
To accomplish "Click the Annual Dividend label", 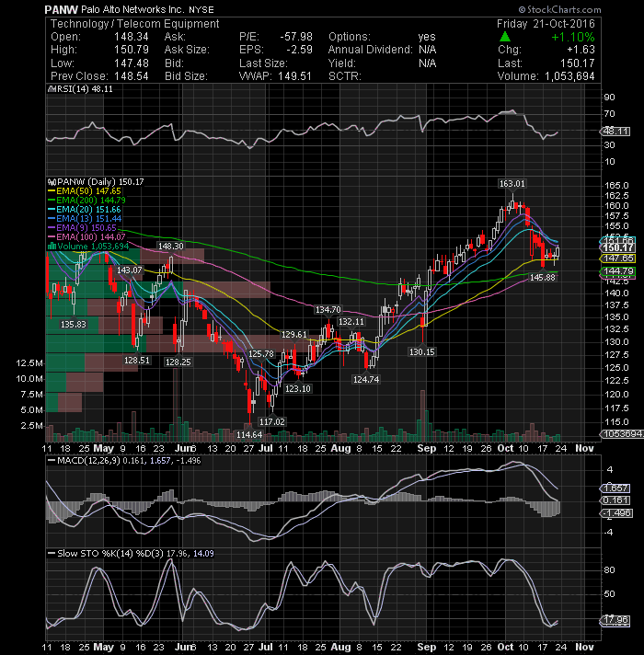I will point(370,50).
